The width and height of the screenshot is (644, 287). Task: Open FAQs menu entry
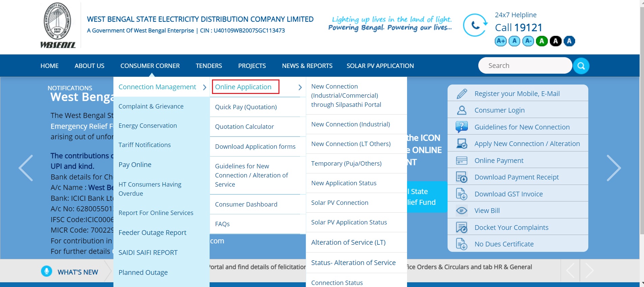click(222, 224)
